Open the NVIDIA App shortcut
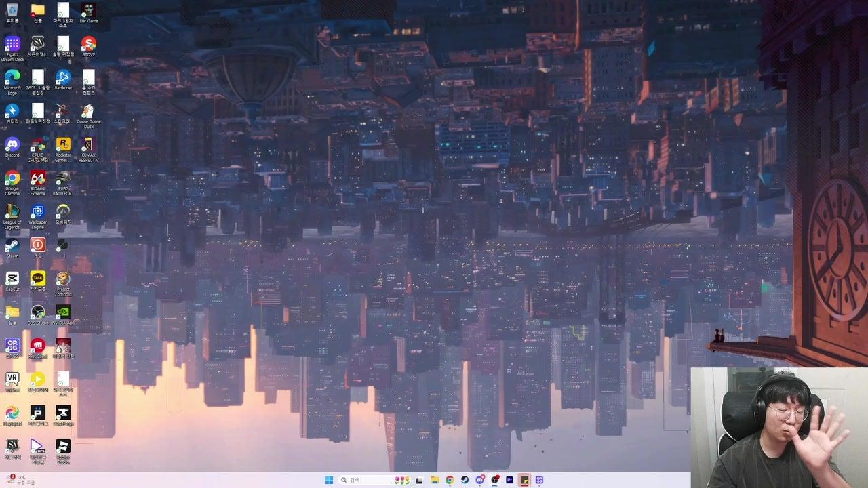The height and width of the screenshot is (488, 868). 63,312
